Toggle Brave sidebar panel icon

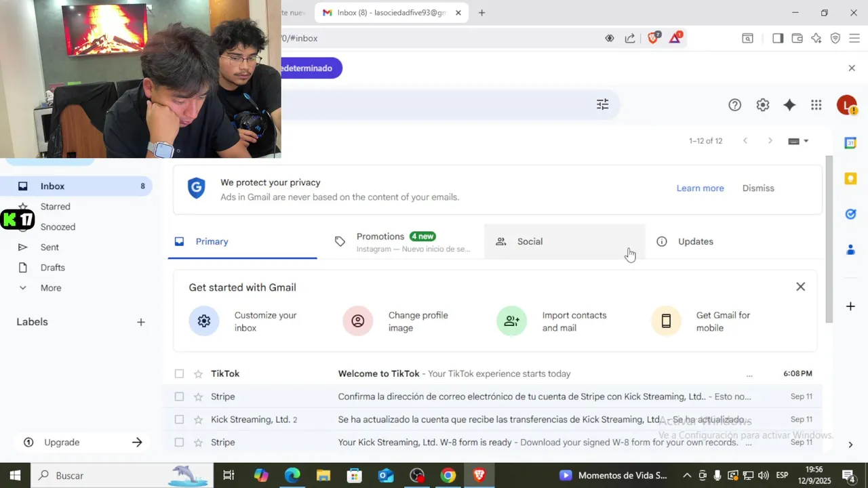778,39
